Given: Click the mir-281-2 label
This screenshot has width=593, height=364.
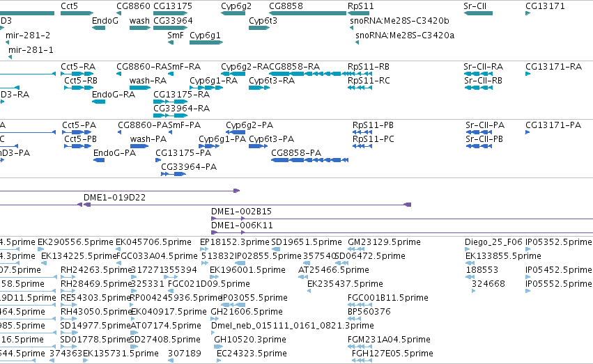Looking at the screenshot, I should (x=28, y=35).
